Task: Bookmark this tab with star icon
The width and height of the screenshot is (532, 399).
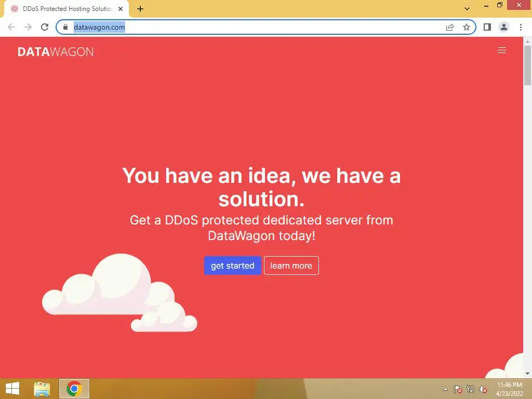Action: [x=467, y=27]
